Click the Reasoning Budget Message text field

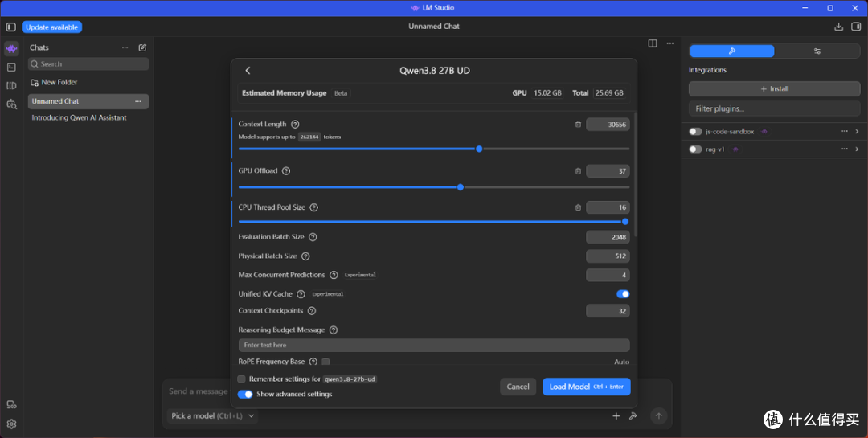[434, 345]
